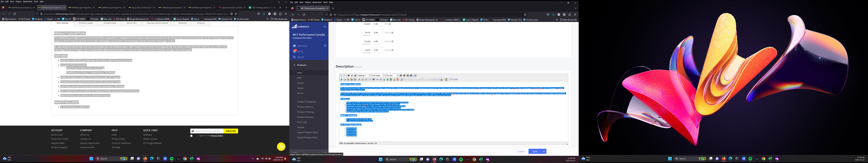
Task: Toggle fullscreen mode in description editor
Action: click(x=415, y=76)
